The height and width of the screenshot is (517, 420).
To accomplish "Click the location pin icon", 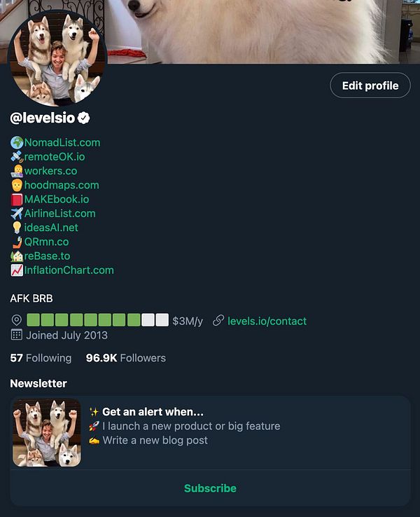I will (17, 320).
